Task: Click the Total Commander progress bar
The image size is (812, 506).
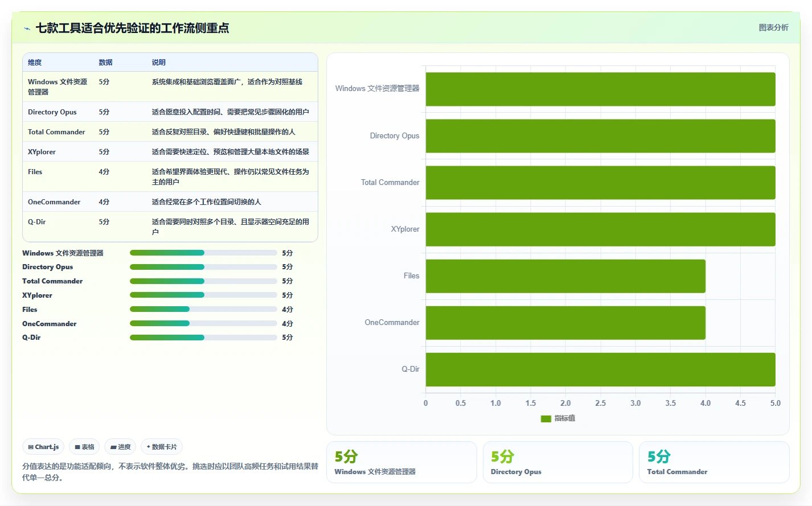Action: coord(203,281)
